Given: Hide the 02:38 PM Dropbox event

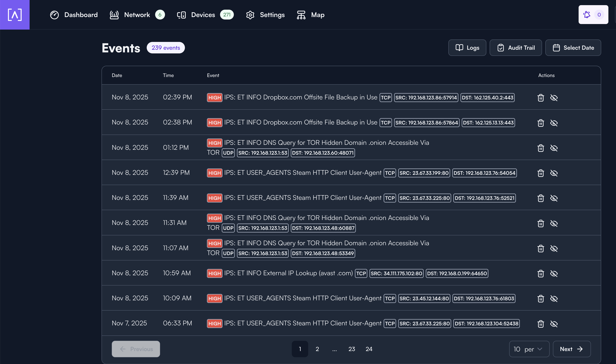Looking at the screenshot, I should point(554,123).
